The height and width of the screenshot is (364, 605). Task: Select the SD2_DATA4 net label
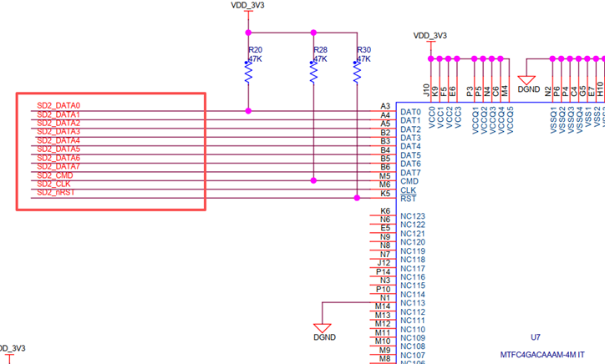[x=58, y=140]
